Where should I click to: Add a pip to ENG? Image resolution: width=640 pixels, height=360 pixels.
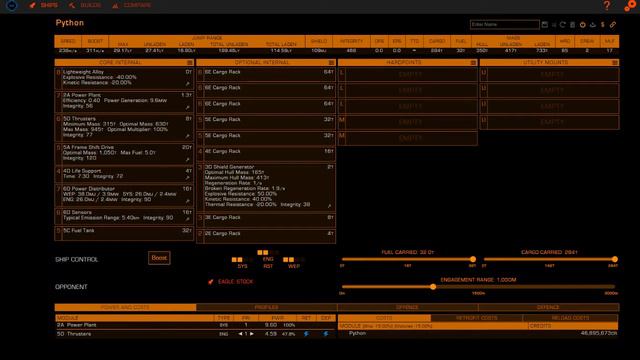tap(268, 259)
